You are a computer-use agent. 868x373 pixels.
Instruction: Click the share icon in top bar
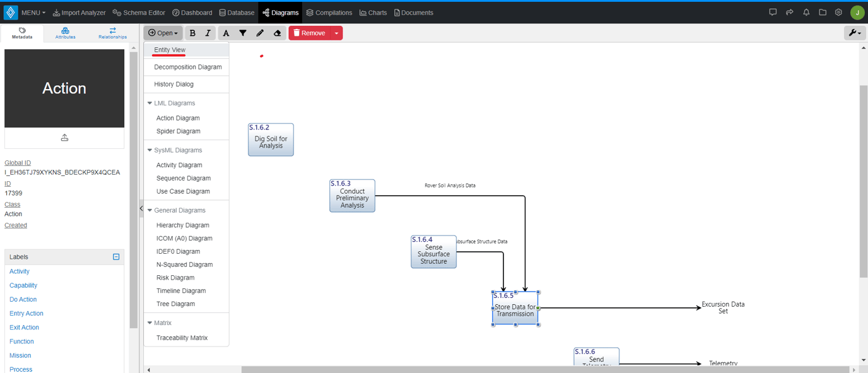click(x=790, y=12)
